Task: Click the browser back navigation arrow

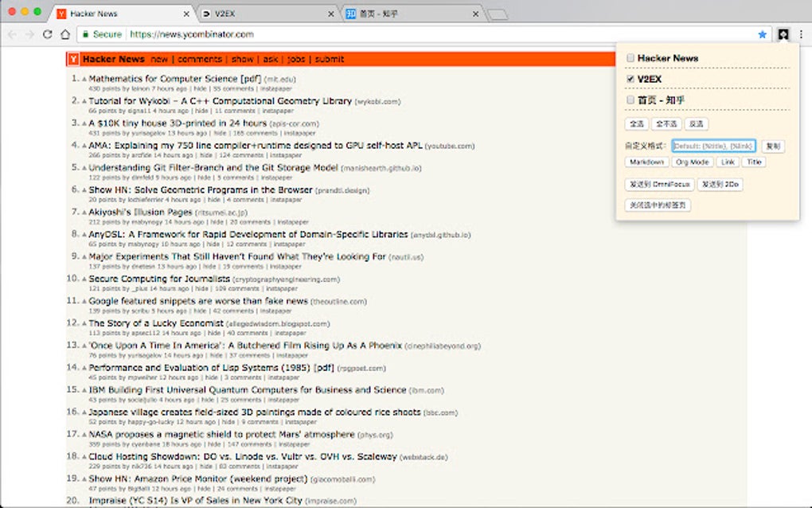Action: (x=12, y=33)
